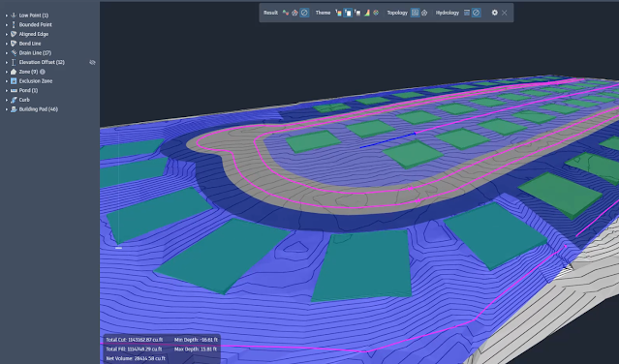Image resolution: width=619 pixels, height=364 pixels.
Task: Click the Pond icon
Action: tap(14, 90)
